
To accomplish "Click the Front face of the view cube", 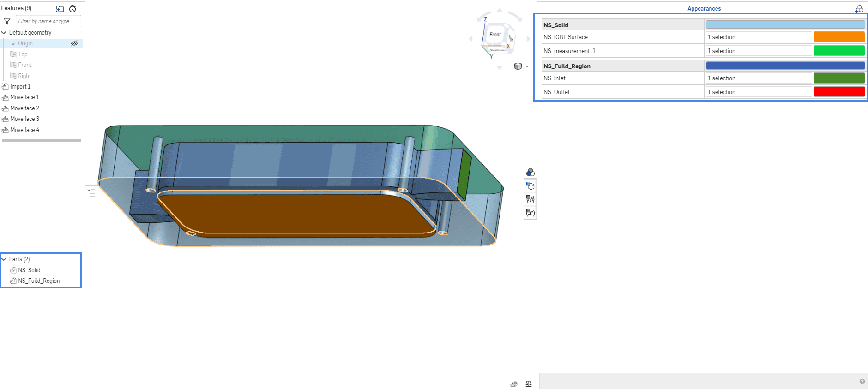I will point(495,35).
